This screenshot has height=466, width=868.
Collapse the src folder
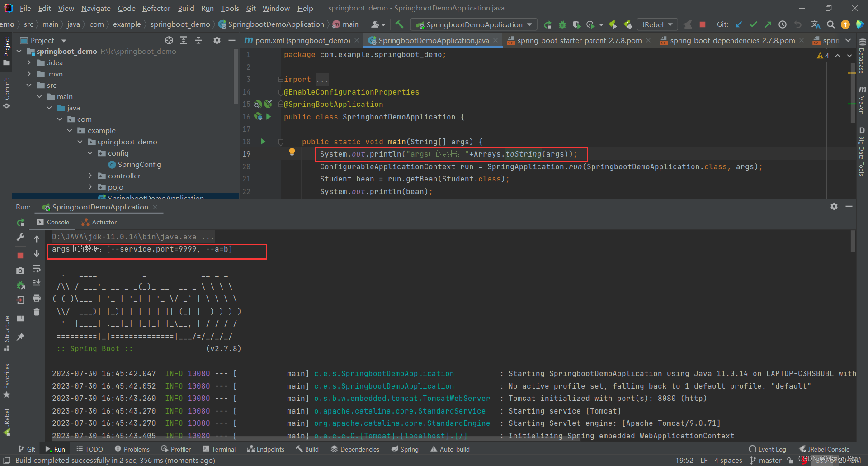[x=29, y=85]
